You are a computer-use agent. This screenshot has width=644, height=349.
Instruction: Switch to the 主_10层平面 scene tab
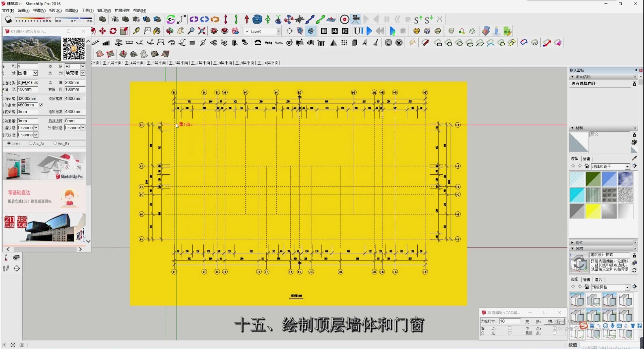pyautogui.click(x=268, y=63)
